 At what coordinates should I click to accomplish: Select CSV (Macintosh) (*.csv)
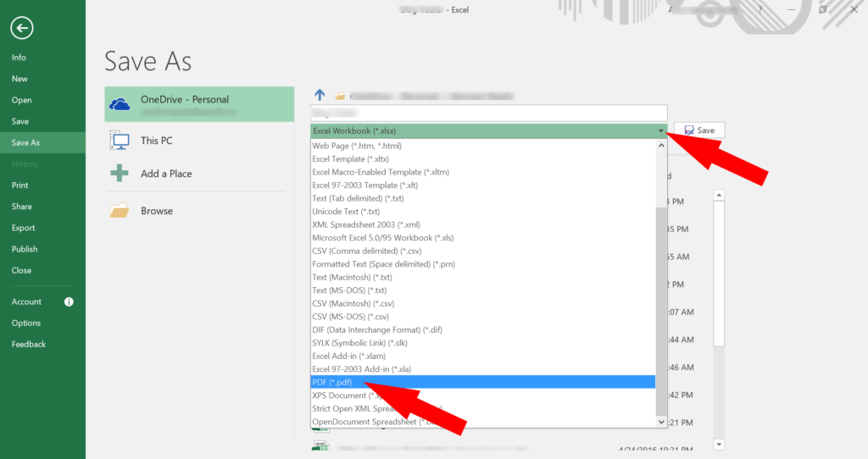[x=483, y=304]
